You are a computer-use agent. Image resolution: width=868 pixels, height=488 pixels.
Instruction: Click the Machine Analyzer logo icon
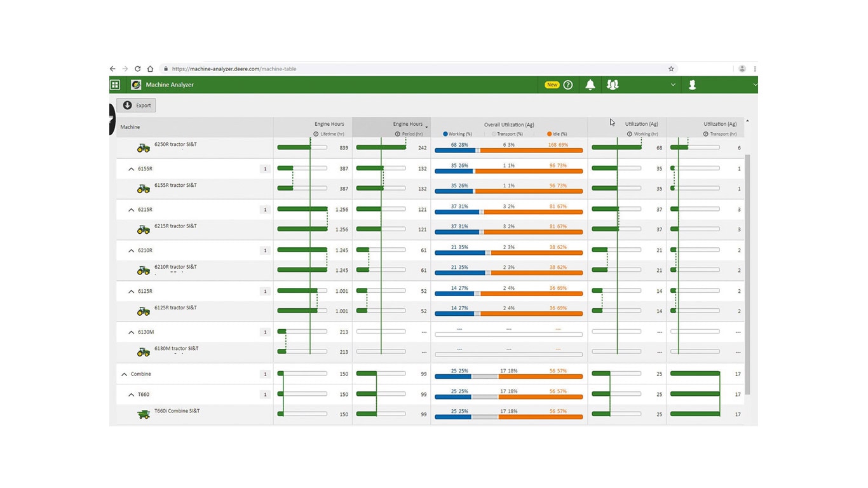136,85
